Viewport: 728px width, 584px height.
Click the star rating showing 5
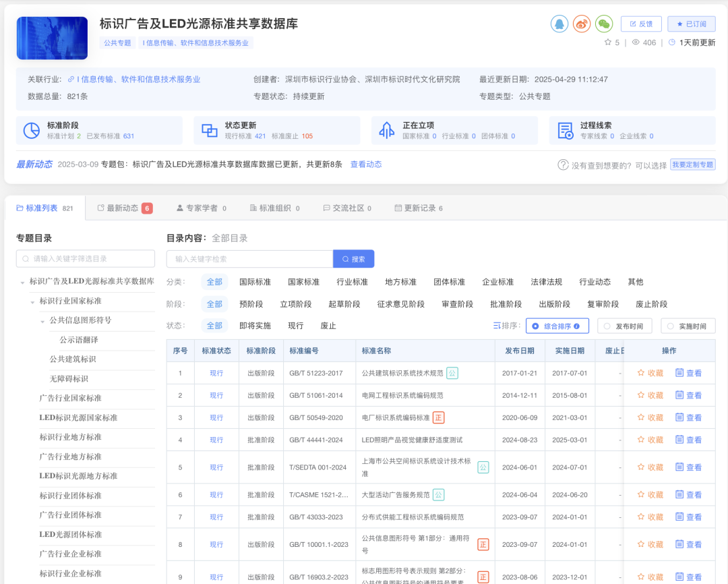[611, 42]
